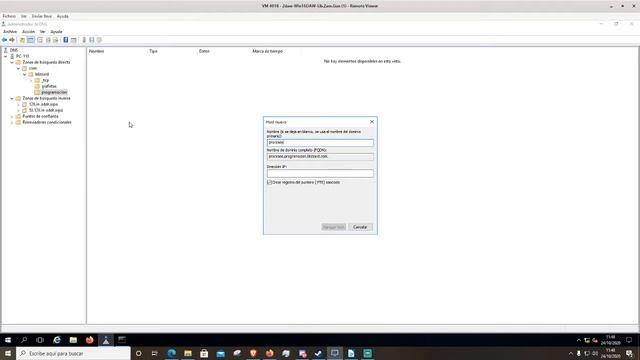Click the search magnifier in inner taskbar

24,340
